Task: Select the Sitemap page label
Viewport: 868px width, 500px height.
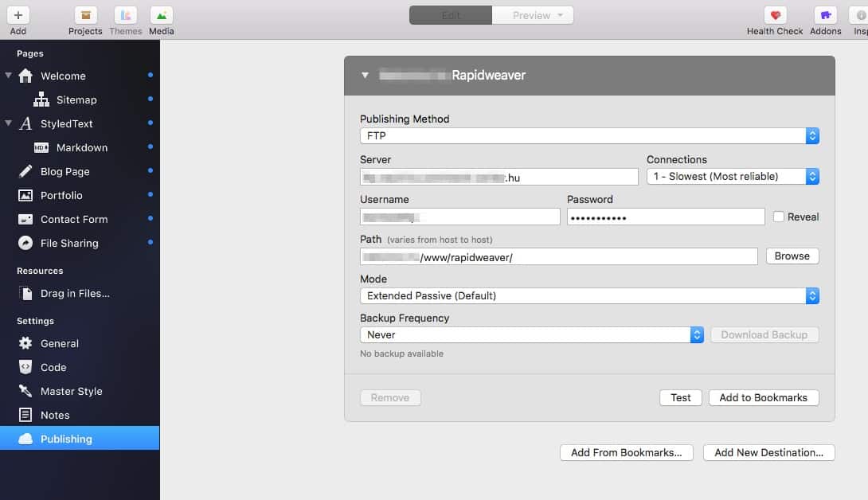Action: (x=76, y=100)
